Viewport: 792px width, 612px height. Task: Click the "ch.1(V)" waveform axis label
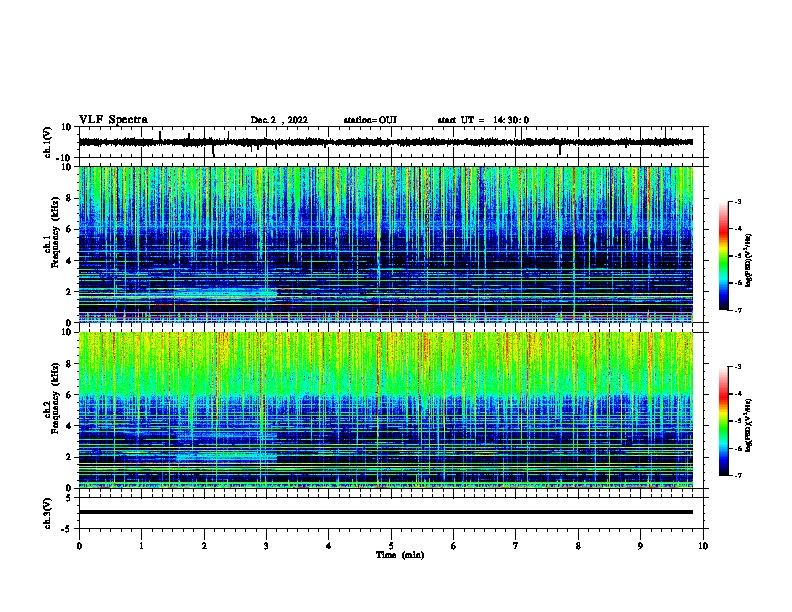click(48, 142)
